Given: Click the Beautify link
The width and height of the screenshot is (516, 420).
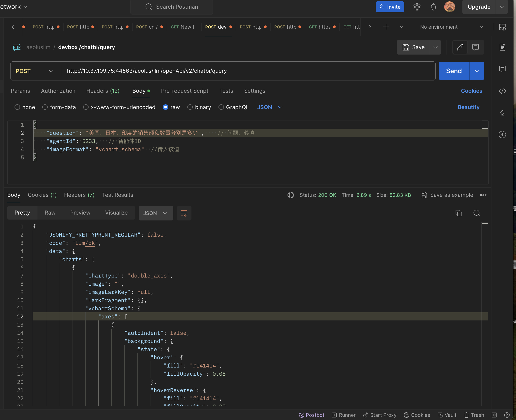Looking at the screenshot, I should click(x=468, y=107).
